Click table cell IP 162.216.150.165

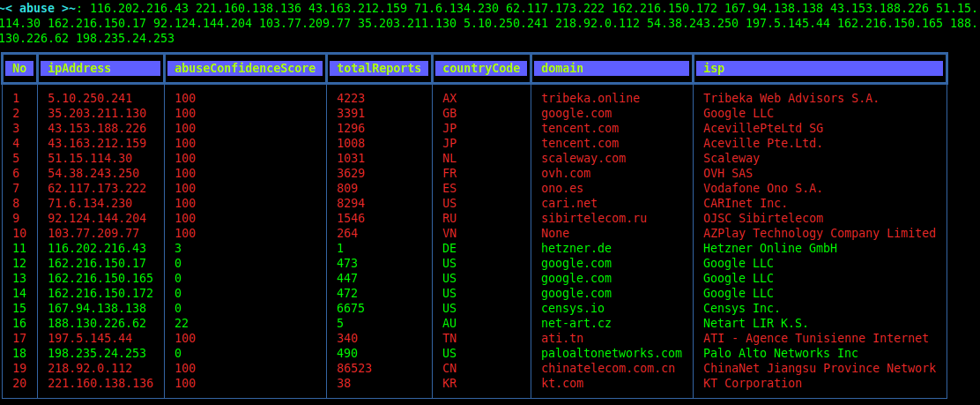pos(100,279)
